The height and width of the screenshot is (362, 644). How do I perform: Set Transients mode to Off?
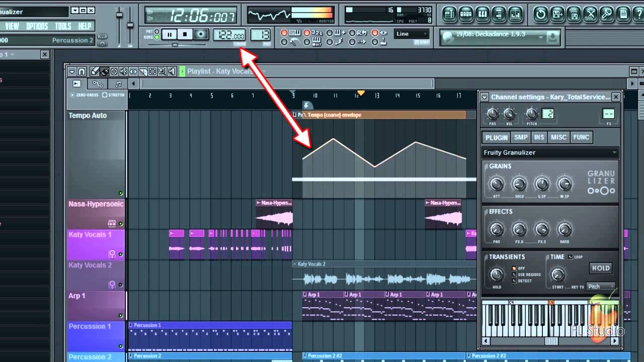(x=514, y=268)
